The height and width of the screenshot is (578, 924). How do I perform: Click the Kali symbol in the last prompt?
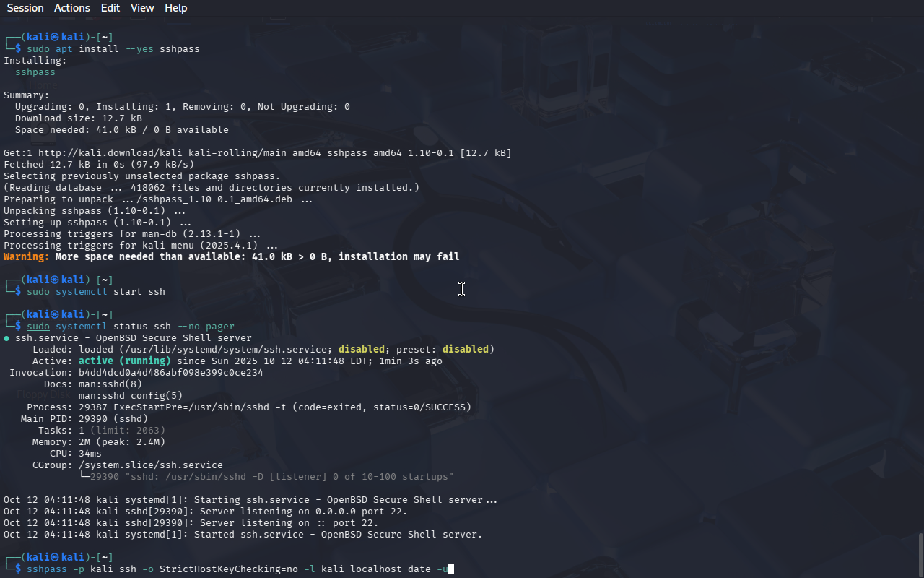pyautogui.click(x=55, y=558)
